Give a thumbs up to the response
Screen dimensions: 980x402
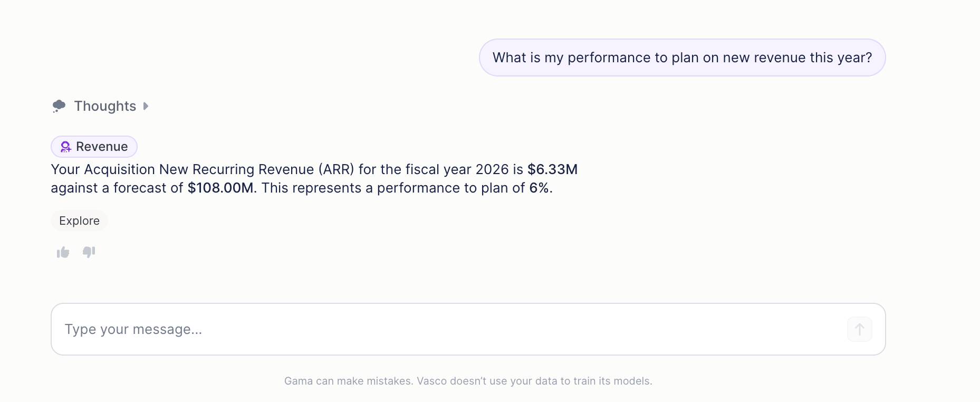pos(63,252)
